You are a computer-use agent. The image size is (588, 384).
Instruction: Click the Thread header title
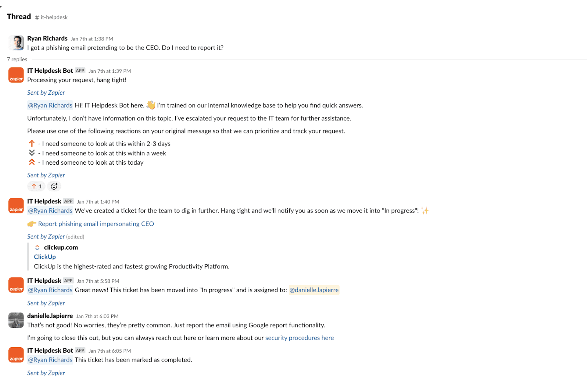pos(18,16)
